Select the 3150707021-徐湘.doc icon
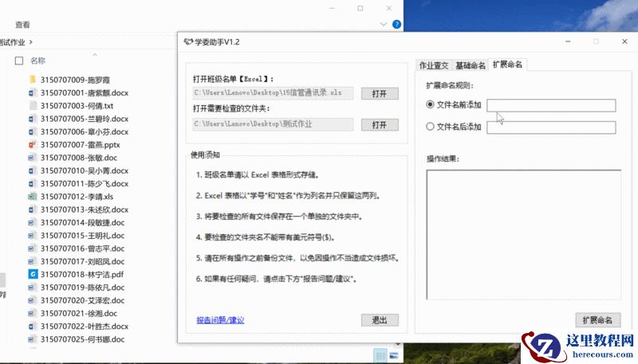This screenshot has width=638, height=364. click(33, 313)
